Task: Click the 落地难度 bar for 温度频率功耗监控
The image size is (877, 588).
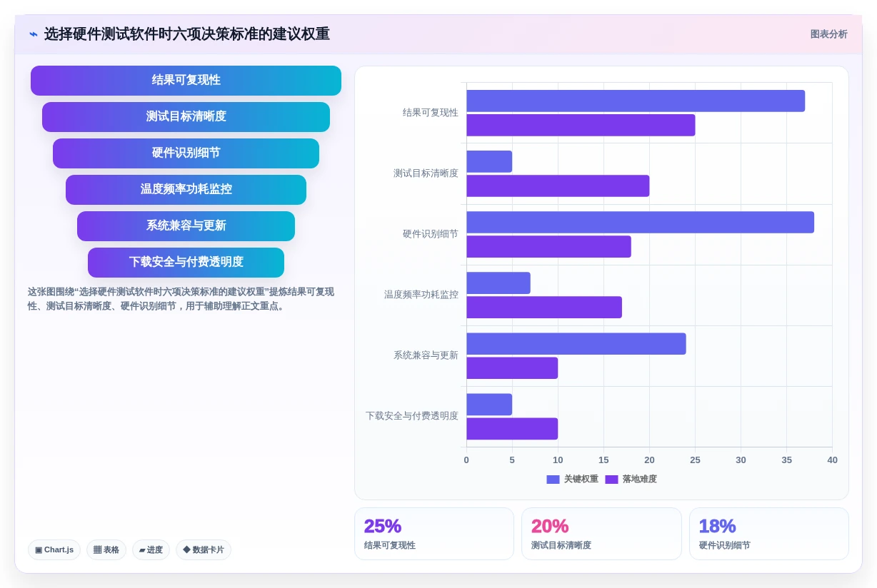Action: (544, 307)
